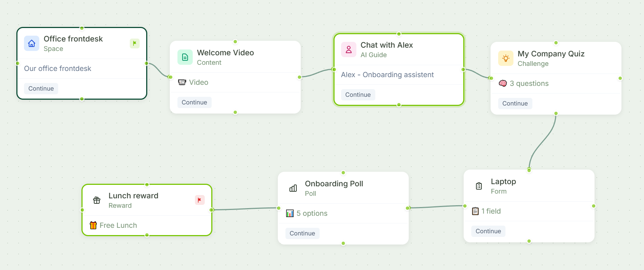Click the AI Guide avatar on Chat with Alex

pos(348,49)
